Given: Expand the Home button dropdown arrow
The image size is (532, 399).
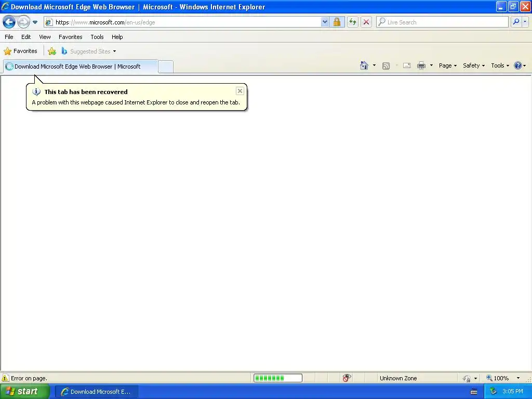Looking at the screenshot, I should [x=374, y=65].
